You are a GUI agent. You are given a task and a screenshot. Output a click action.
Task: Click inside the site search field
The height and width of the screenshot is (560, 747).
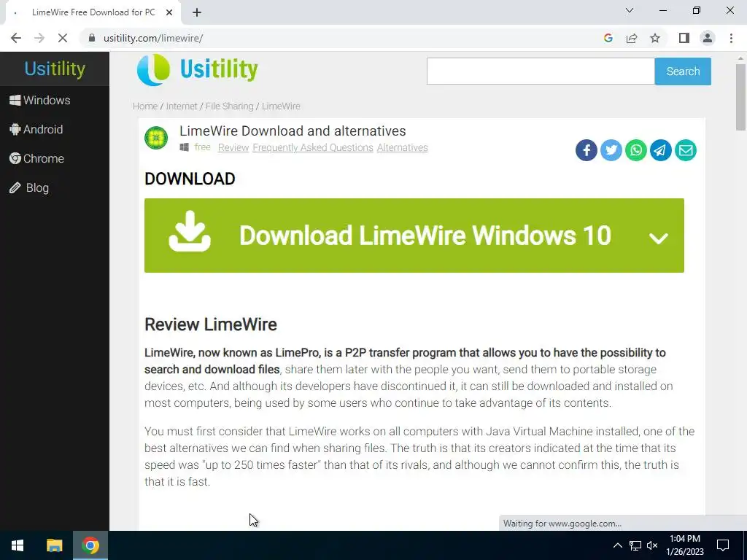pyautogui.click(x=541, y=71)
